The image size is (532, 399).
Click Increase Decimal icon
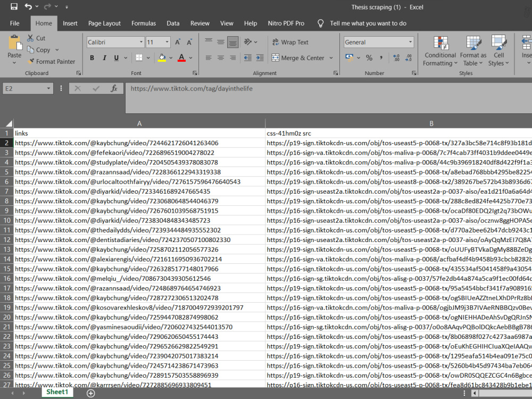tap(396, 57)
